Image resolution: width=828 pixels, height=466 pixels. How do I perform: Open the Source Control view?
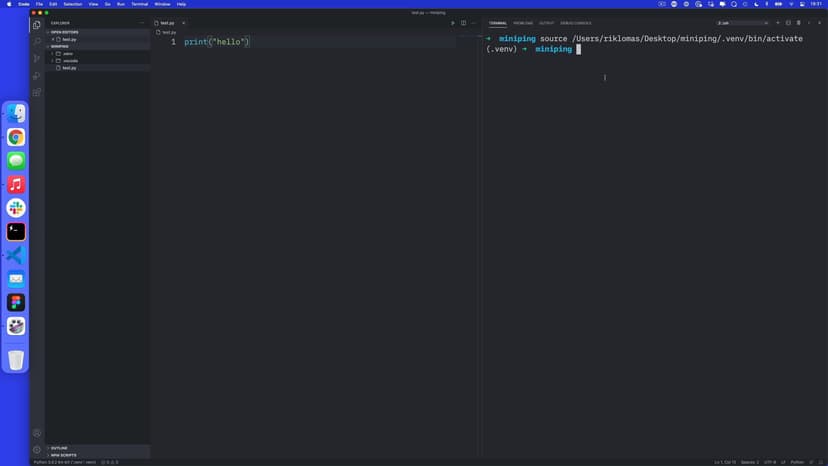point(37,59)
